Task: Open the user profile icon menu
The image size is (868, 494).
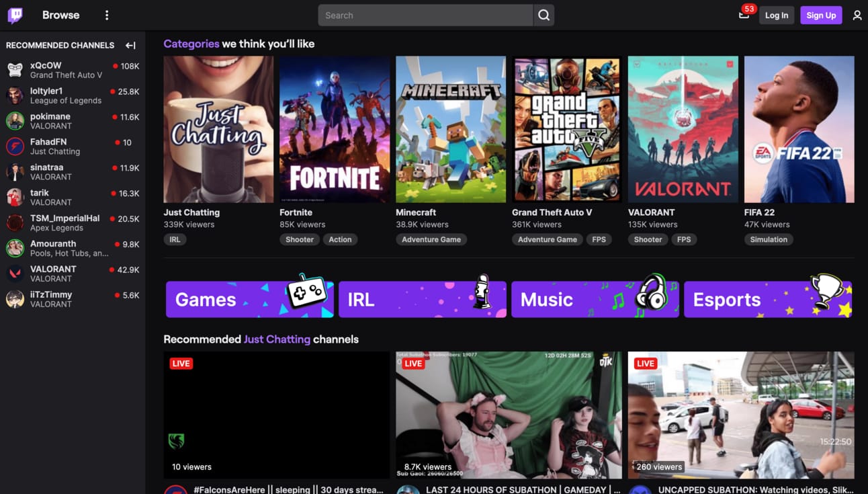Action: click(857, 15)
